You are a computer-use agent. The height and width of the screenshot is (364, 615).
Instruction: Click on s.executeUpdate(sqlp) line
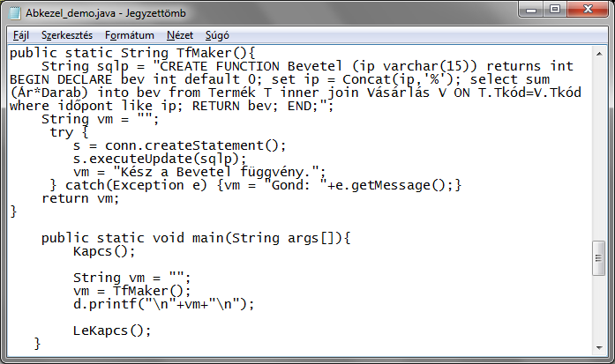[x=160, y=159]
